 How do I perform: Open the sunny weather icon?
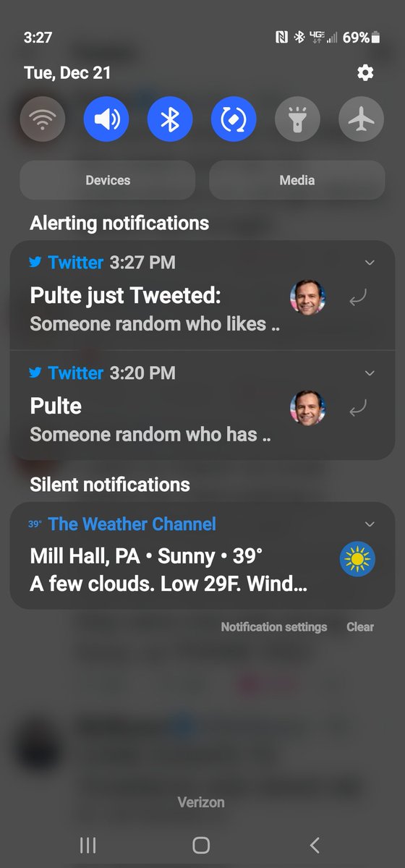tap(357, 559)
